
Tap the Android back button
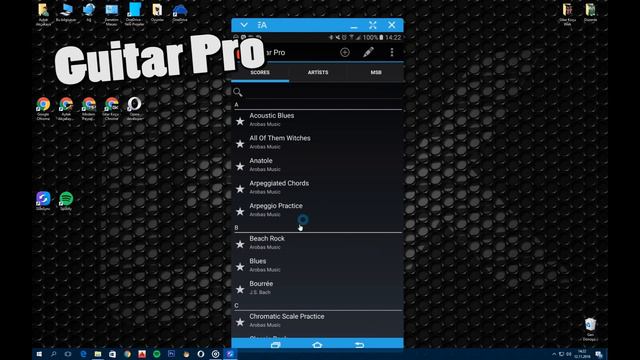(x=359, y=345)
